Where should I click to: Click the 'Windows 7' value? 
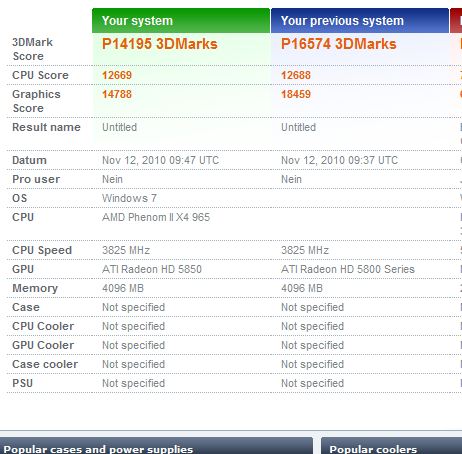(x=129, y=198)
